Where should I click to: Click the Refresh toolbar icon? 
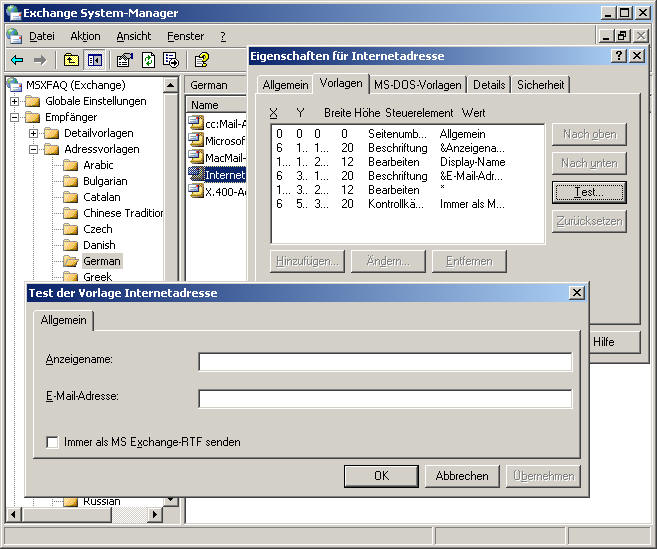click(148, 60)
